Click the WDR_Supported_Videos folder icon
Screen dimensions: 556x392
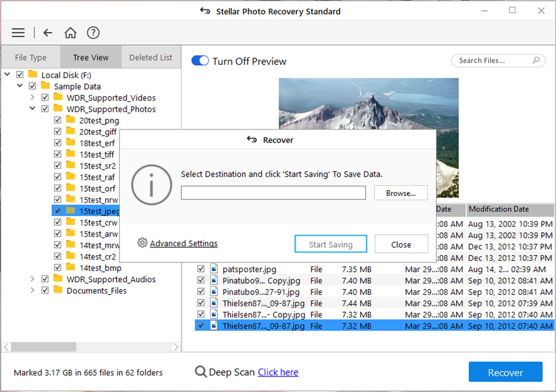(58, 97)
